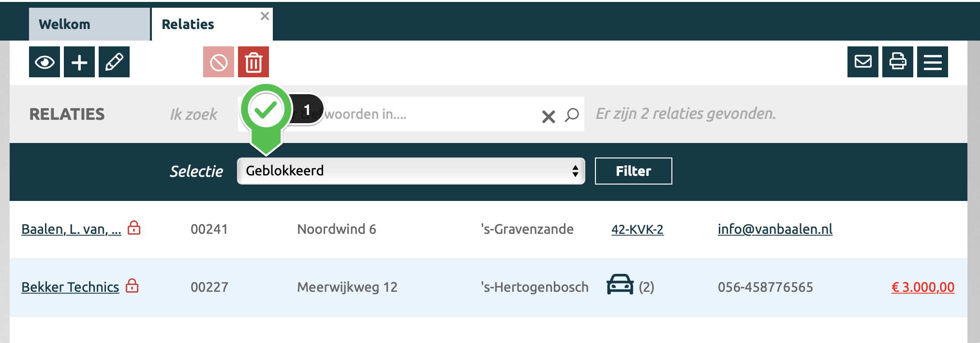
Task: Open the email envelope icon
Action: point(863,62)
